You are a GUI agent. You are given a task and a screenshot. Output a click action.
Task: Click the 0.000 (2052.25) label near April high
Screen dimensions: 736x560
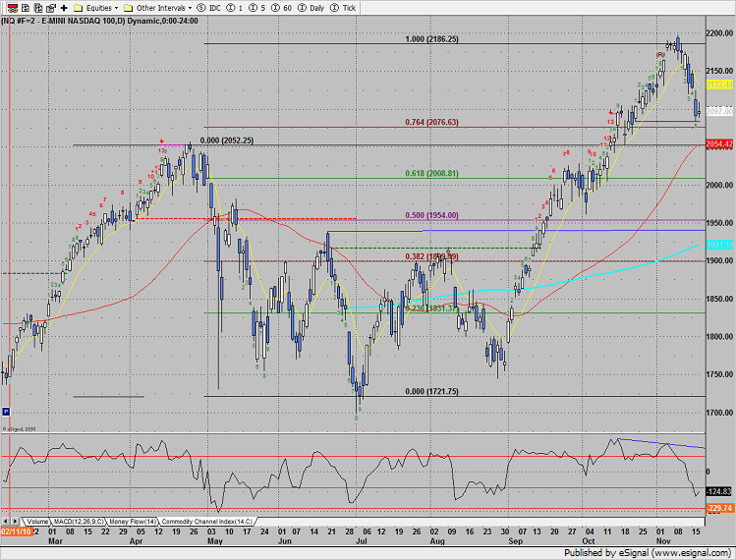click(227, 140)
